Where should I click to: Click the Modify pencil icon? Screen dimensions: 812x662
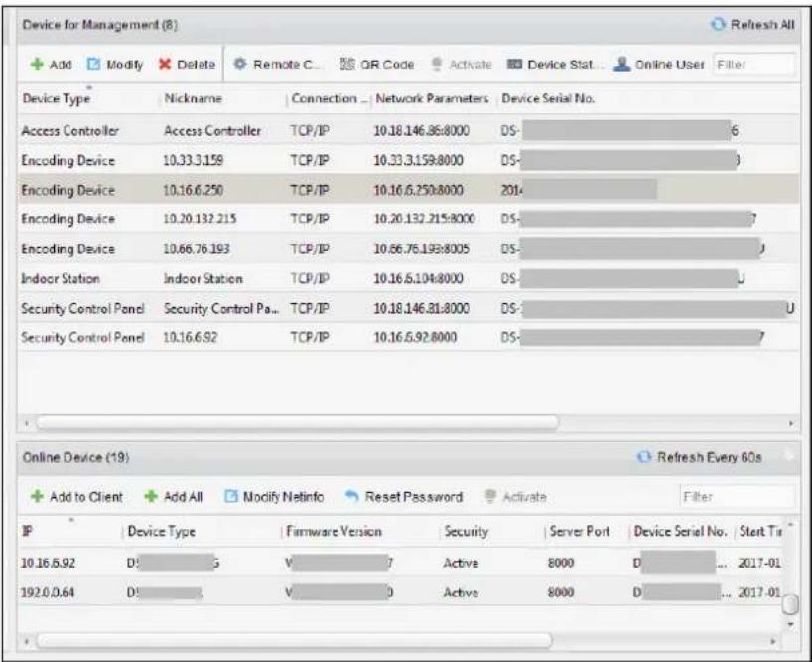(93, 65)
